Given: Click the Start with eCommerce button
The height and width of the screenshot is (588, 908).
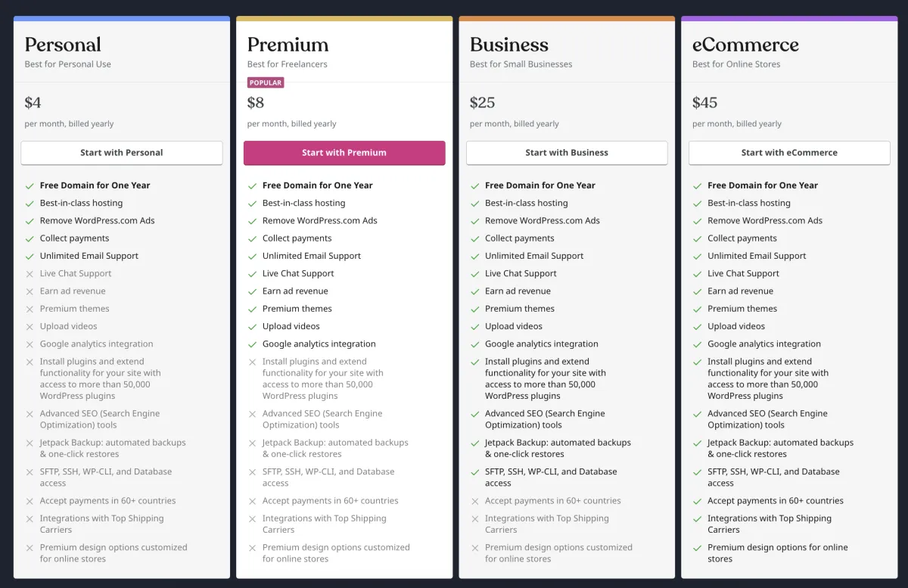Looking at the screenshot, I should click(789, 153).
